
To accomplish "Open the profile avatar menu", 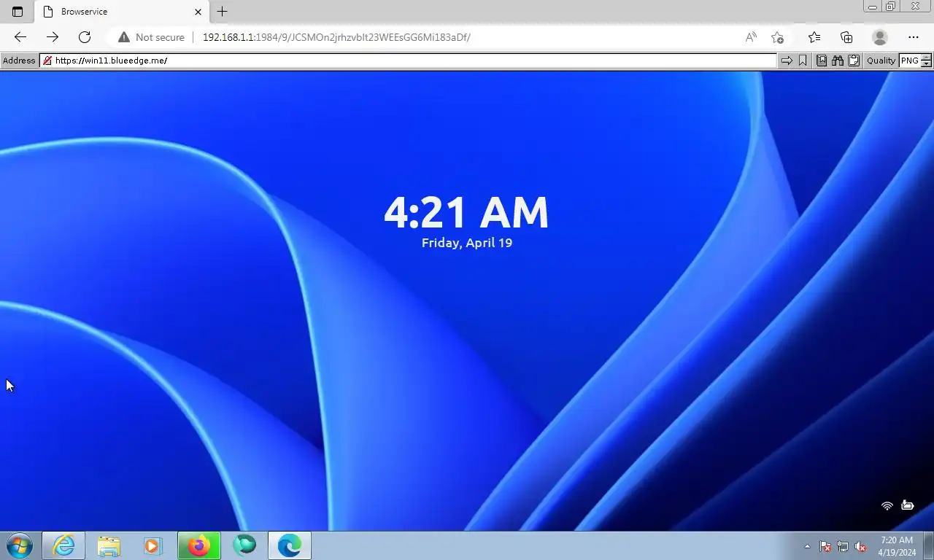I will click(880, 37).
